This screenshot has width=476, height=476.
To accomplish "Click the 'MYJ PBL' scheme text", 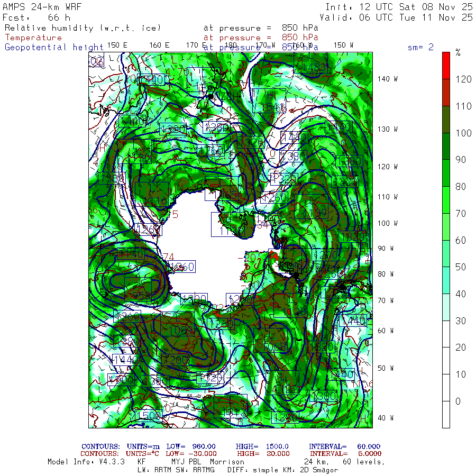I will click(187, 462).
